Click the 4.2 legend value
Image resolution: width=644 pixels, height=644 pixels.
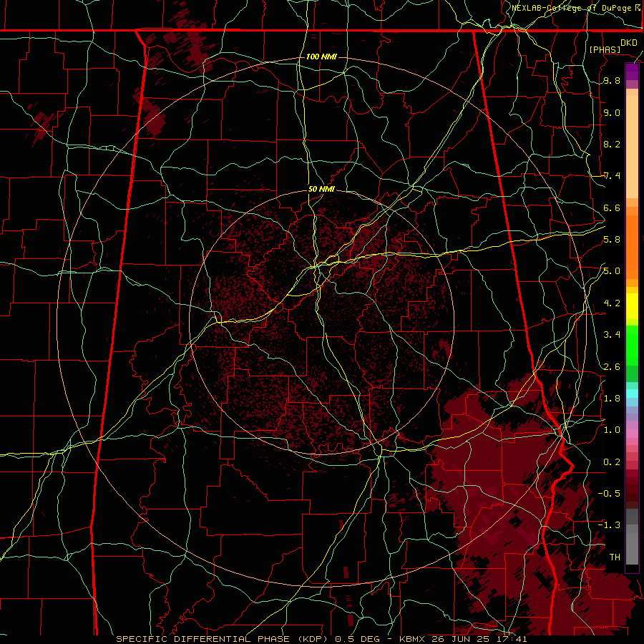612,303
